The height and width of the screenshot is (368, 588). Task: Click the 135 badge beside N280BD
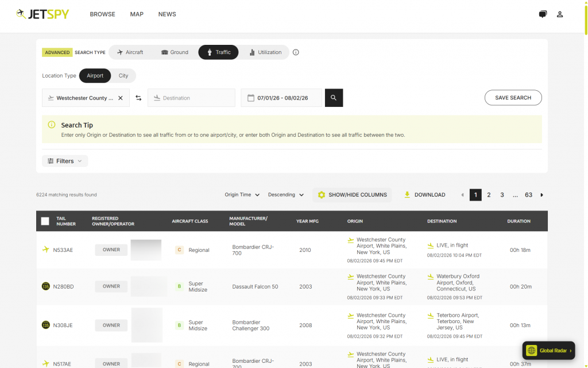coord(46,286)
